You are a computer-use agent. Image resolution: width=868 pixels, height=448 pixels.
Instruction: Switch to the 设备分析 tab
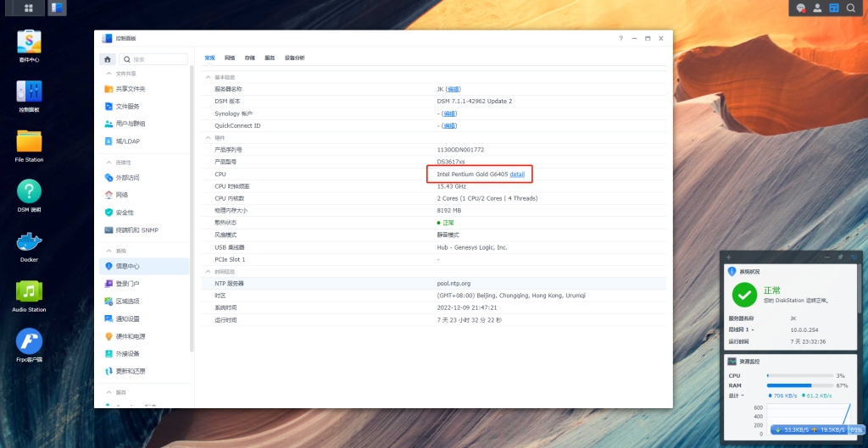pos(294,58)
